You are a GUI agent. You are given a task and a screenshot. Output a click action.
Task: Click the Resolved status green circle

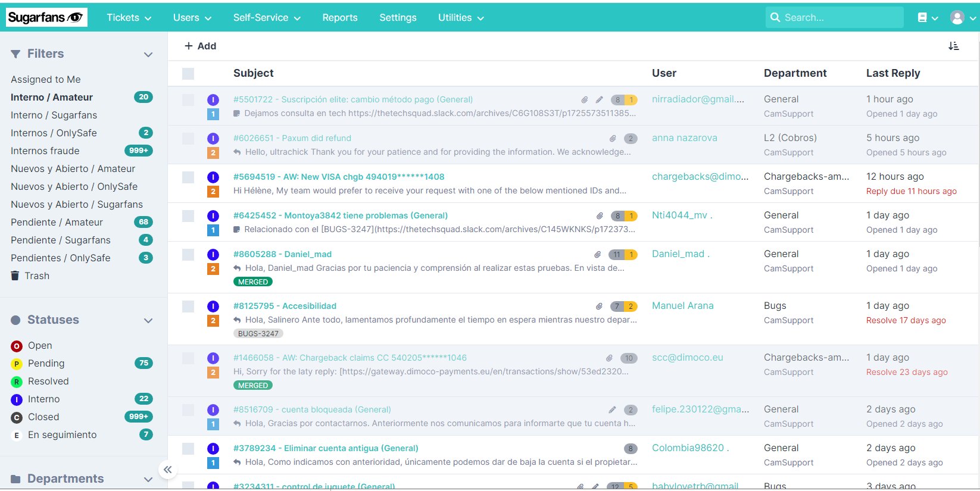click(17, 381)
